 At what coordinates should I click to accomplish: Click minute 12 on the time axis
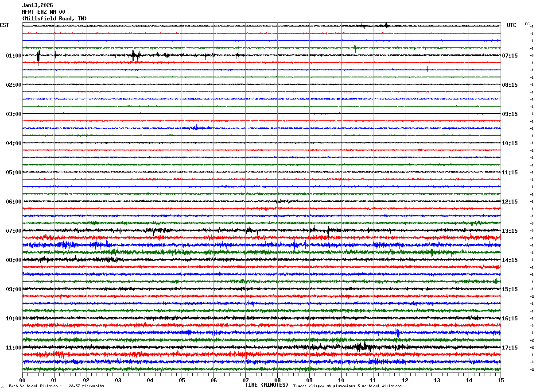coord(405,380)
